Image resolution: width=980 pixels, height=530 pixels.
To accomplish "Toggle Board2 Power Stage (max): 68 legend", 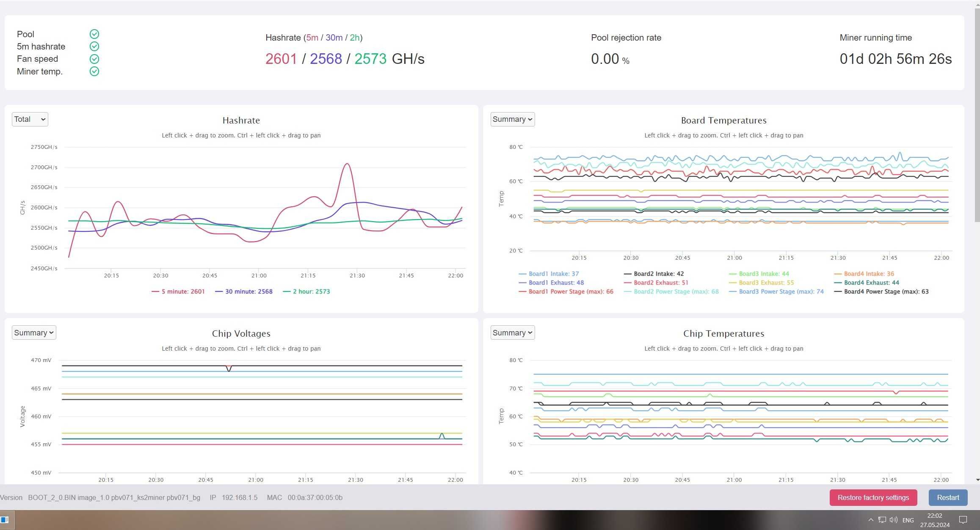I will pyautogui.click(x=671, y=291).
